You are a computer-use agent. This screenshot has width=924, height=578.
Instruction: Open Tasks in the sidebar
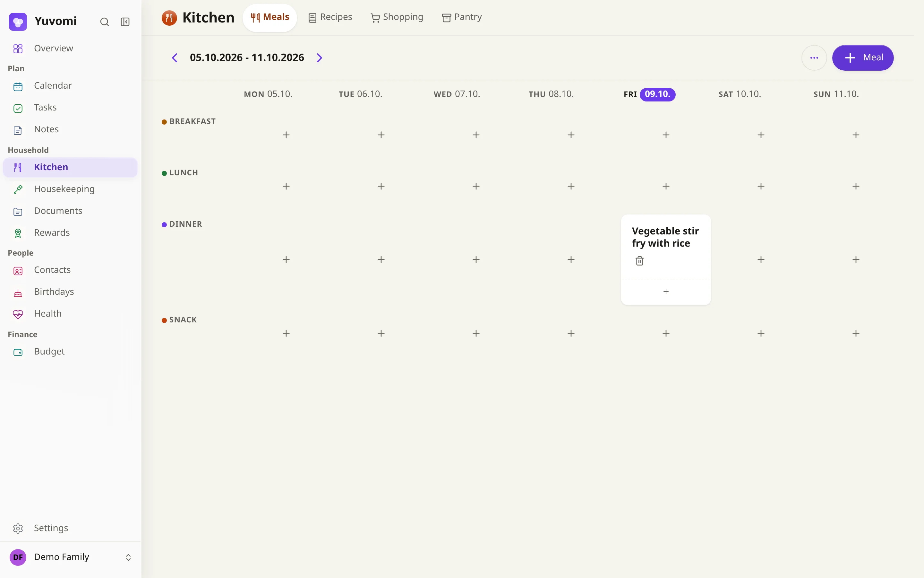tap(70, 108)
